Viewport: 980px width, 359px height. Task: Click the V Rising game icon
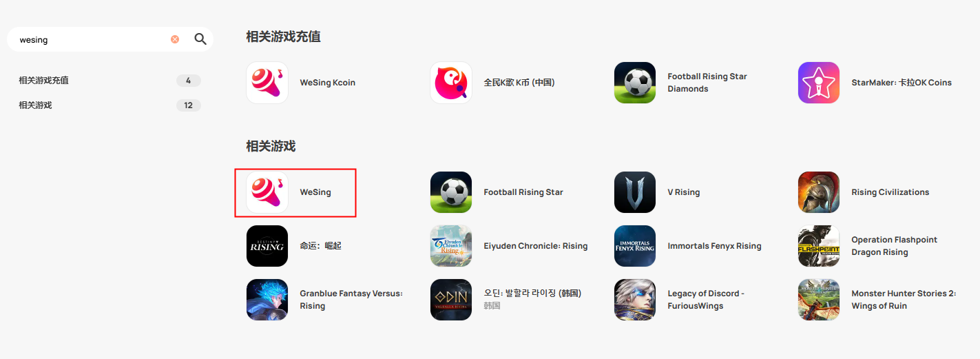pyautogui.click(x=635, y=192)
